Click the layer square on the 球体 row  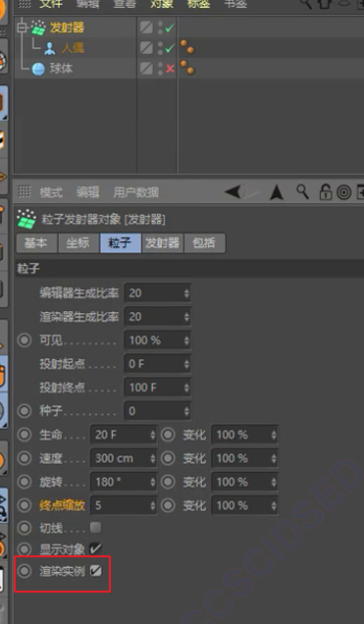(x=146, y=69)
